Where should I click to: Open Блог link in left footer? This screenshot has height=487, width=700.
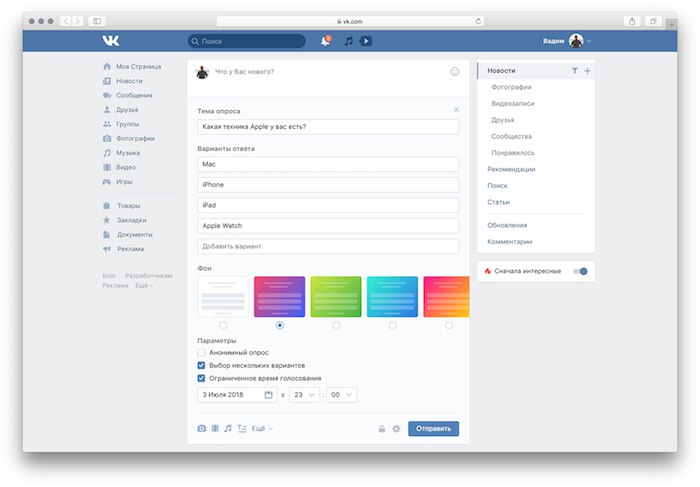[x=109, y=276]
